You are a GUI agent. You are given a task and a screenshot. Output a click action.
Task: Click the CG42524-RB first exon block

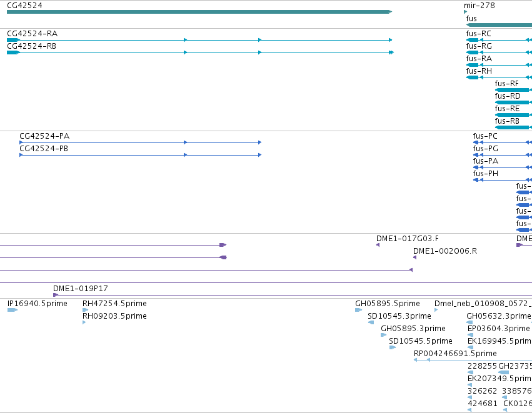(13, 52)
